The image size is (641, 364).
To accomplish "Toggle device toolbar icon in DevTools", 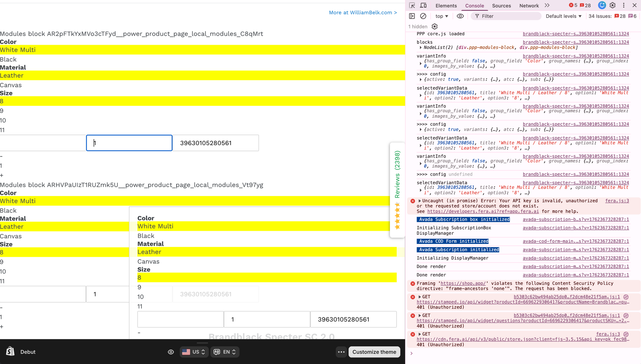I will pyautogui.click(x=423, y=5).
